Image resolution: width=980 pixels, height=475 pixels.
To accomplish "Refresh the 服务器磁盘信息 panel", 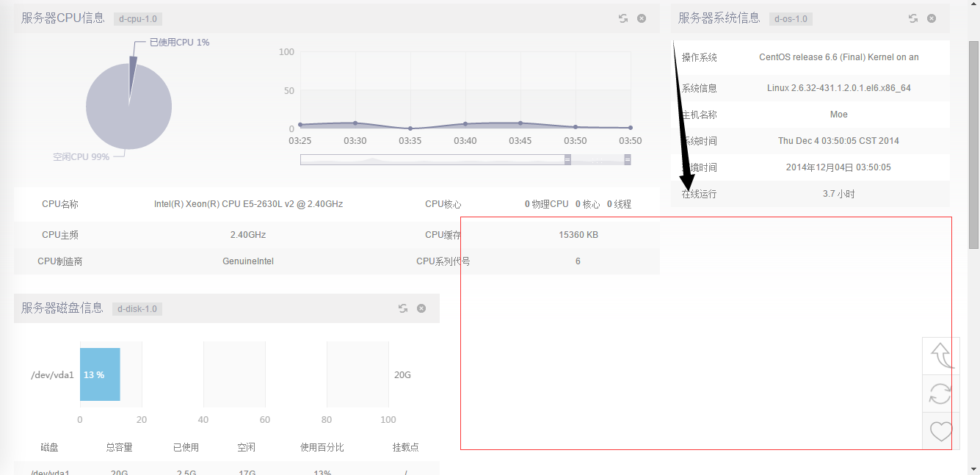I will coord(402,308).
